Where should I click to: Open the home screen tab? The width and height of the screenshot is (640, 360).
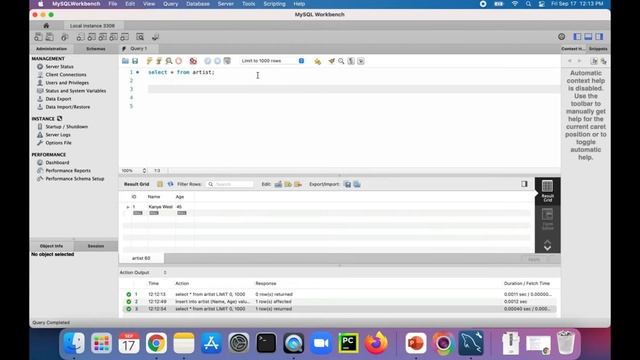pos(46,25)
